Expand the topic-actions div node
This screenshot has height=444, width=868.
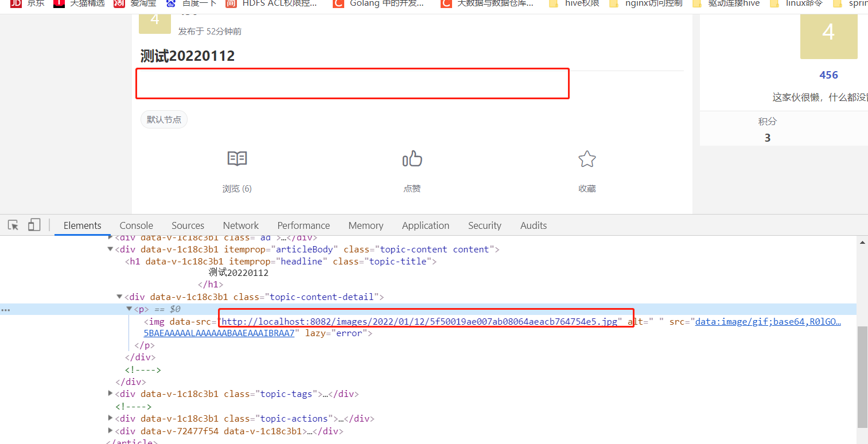pyautogui.click(x=111, y=418)
